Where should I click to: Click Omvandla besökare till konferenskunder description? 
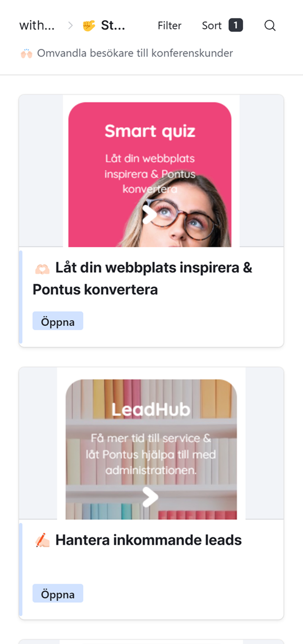click(x=135, y=53)
